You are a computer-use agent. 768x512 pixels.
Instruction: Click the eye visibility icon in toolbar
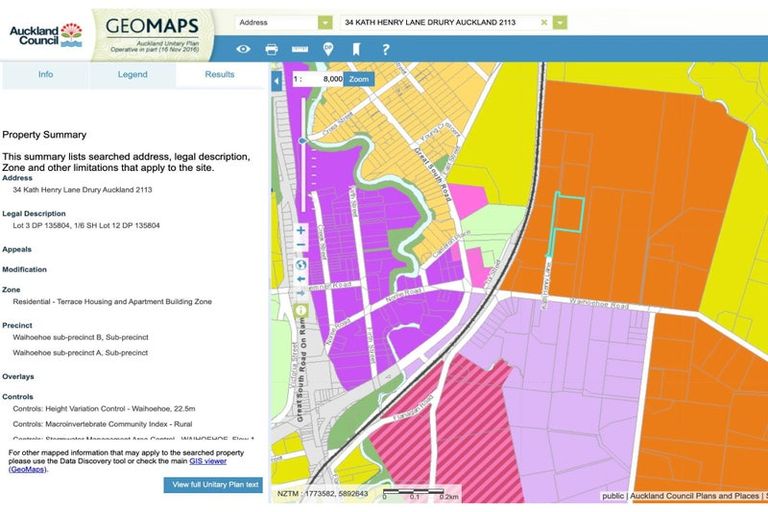[243, 49]
